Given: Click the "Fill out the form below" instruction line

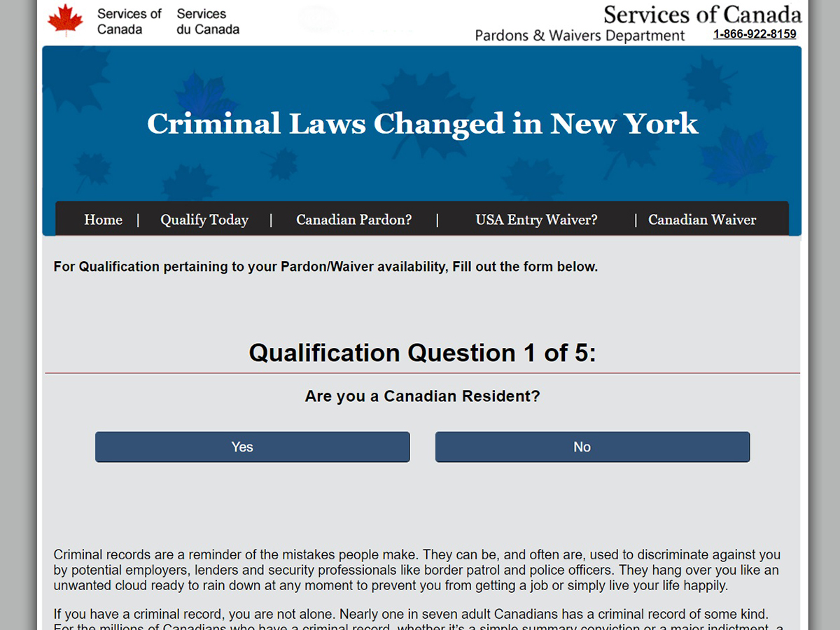Looking at the screenshot, I should tap(325, 267).
